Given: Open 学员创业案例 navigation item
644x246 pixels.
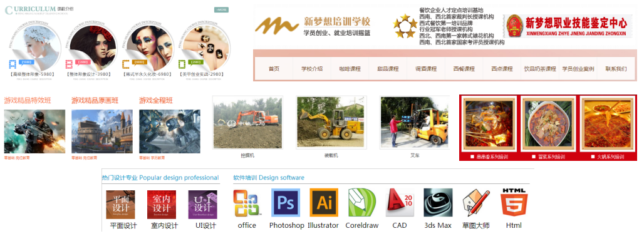Looking at the screenshot, I should coord(578,69).
